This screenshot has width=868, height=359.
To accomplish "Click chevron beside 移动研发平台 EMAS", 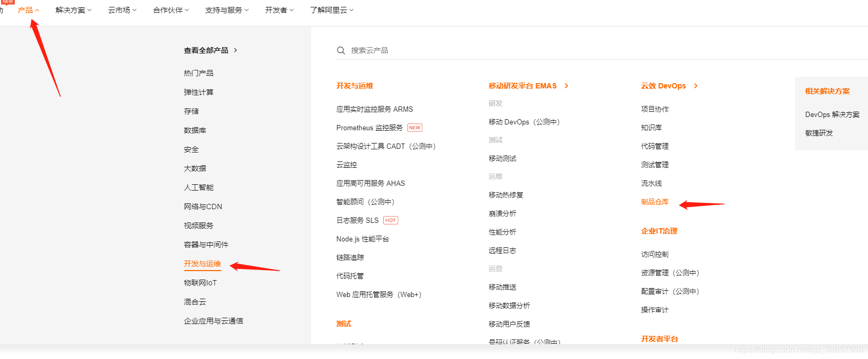I will [566, 86].
